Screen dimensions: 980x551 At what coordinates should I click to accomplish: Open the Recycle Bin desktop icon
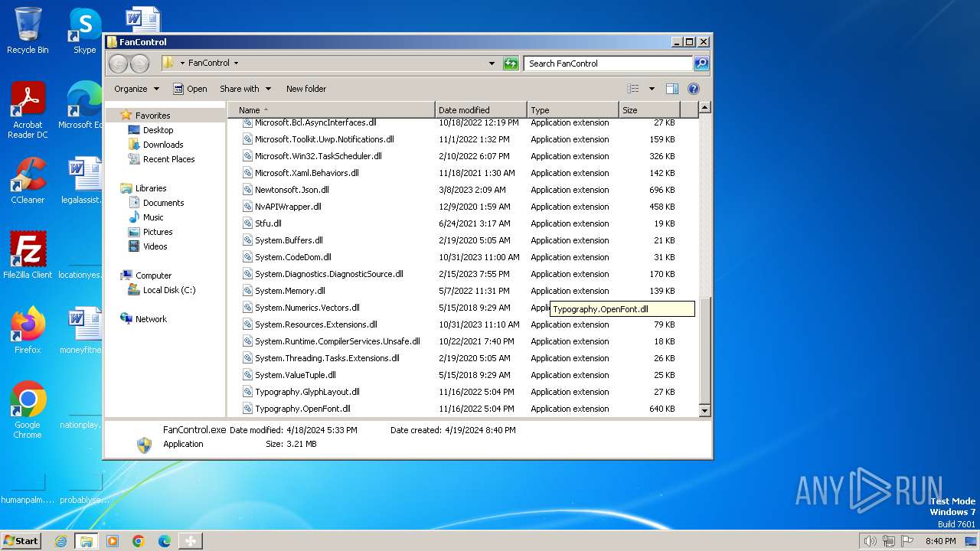point(28,31)
